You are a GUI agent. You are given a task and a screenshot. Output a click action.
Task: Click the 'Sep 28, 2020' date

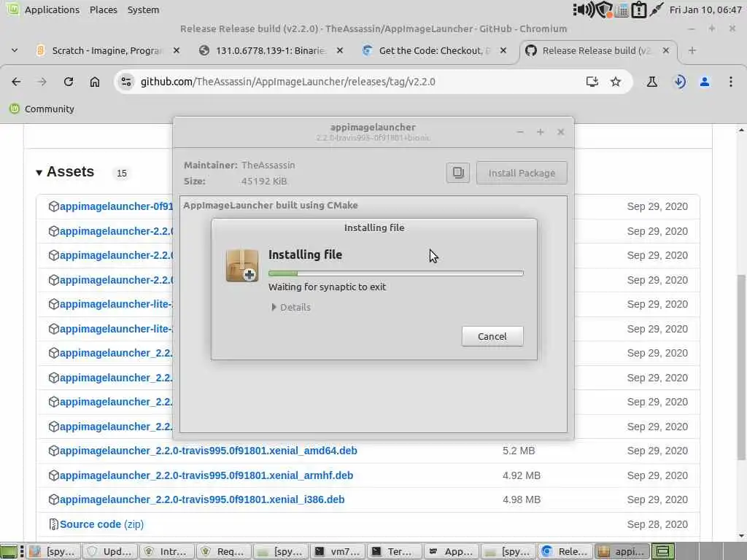tap(657, 524)
